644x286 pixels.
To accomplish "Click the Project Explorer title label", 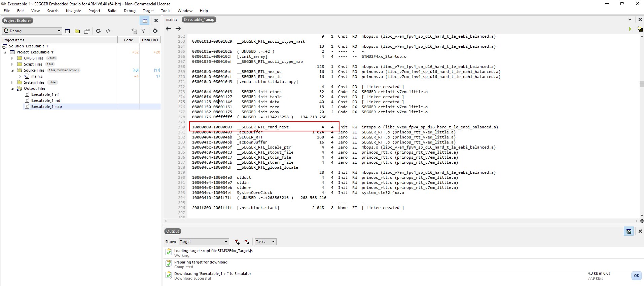I will coord(17,21).
